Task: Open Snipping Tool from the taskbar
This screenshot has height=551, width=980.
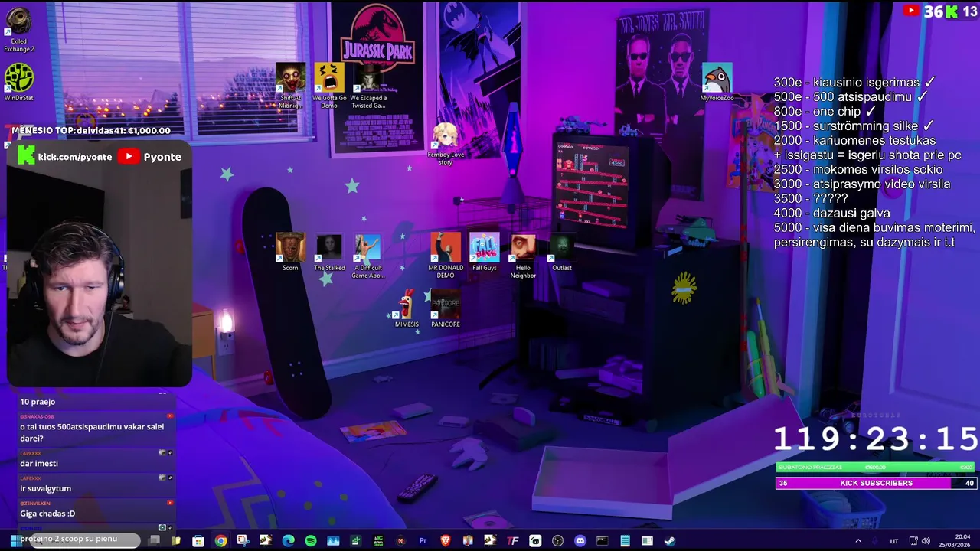Action: pos(243,541)
